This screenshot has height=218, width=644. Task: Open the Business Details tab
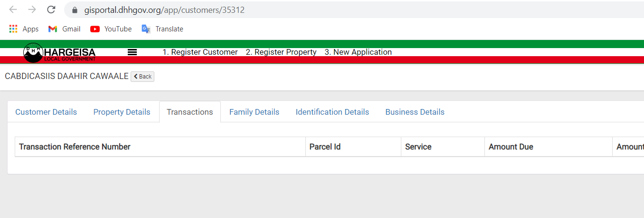point(415,112)
